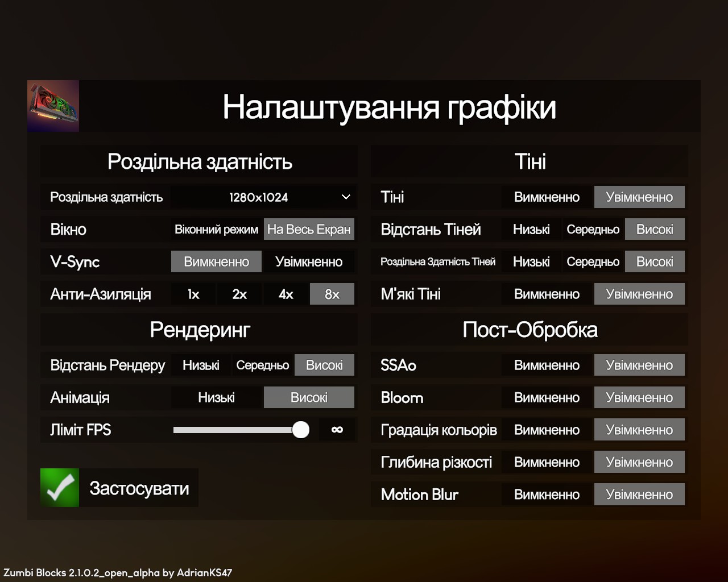The image size is (728, 582).
Task: Click the resolution dropdown chevron arrow
Action: tap(346, 197)
